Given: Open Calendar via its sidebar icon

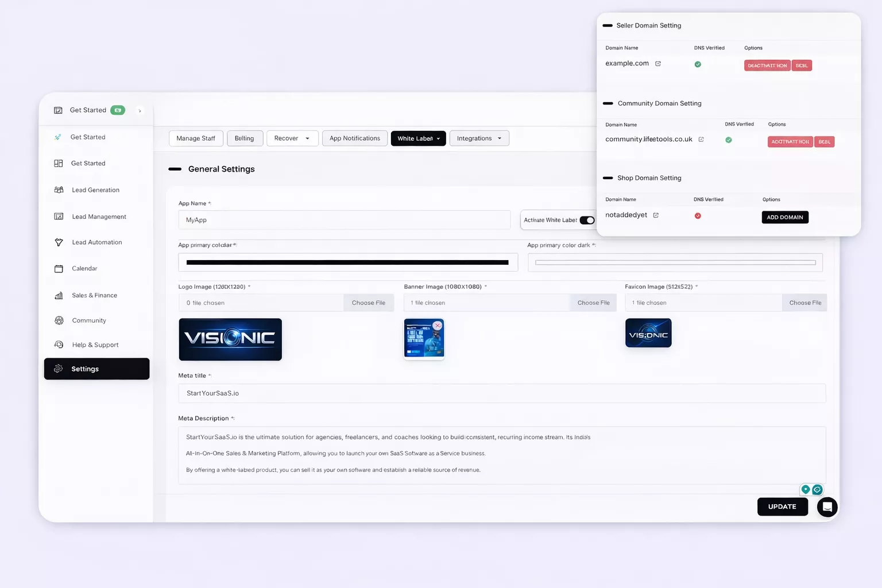Looking at the screenshot, I should click(59, 269).
